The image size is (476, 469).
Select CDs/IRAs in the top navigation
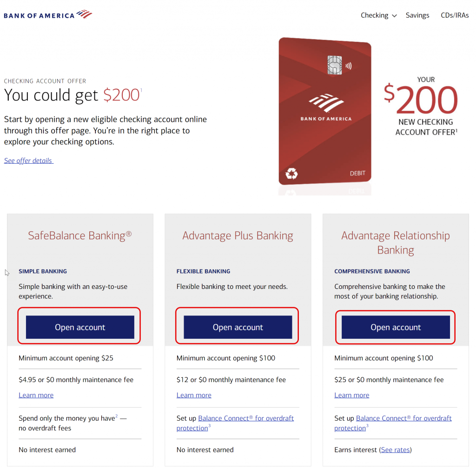click(x=455, y=15)
